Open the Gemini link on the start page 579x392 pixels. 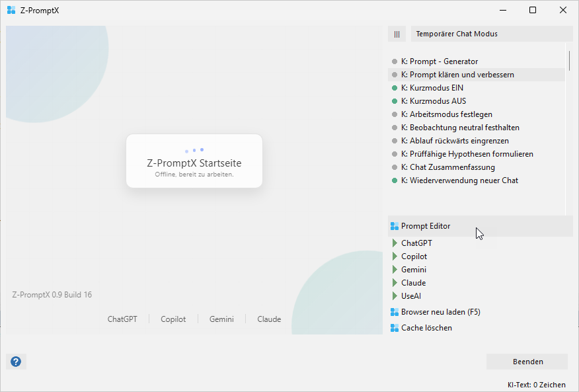tap(221, 319)
